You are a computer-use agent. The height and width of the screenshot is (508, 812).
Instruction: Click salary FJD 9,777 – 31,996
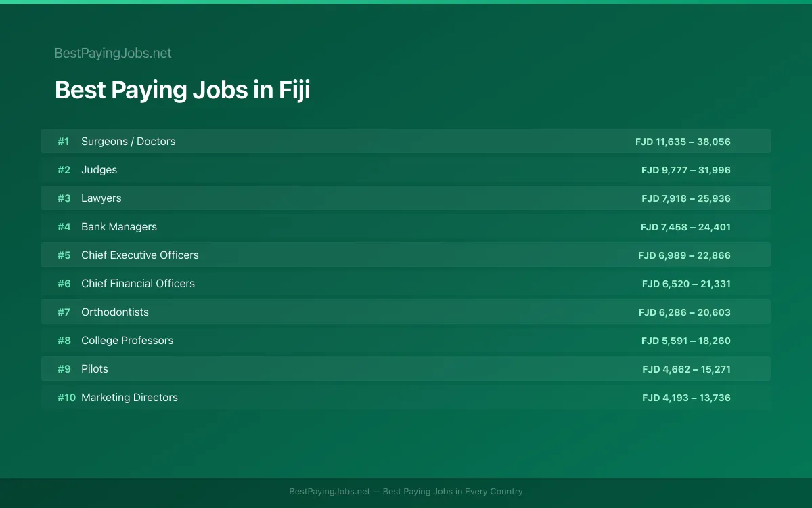coord(686,170)
